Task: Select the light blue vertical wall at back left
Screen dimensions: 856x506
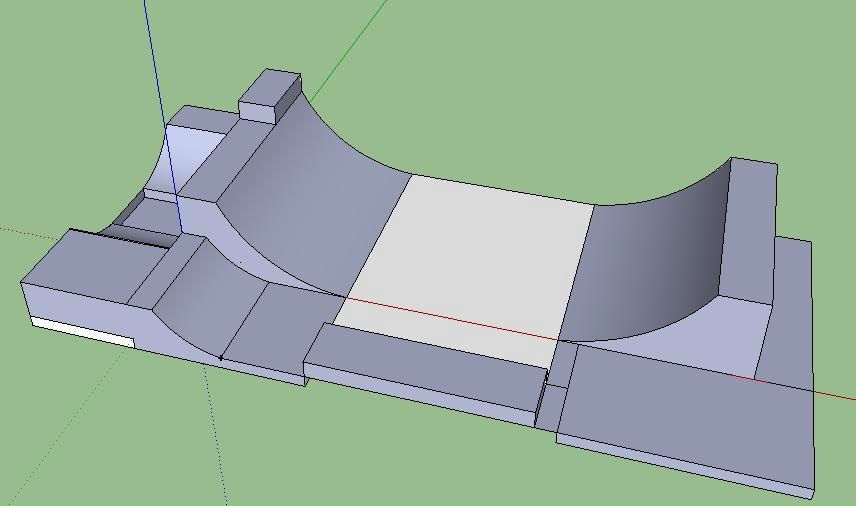Action: (198, 150)
